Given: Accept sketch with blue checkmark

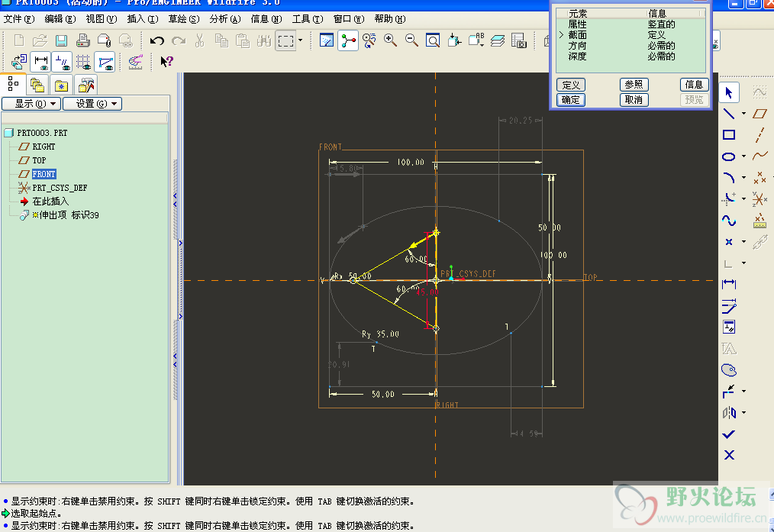Looking at the screenshot, I should pos(729,434).
